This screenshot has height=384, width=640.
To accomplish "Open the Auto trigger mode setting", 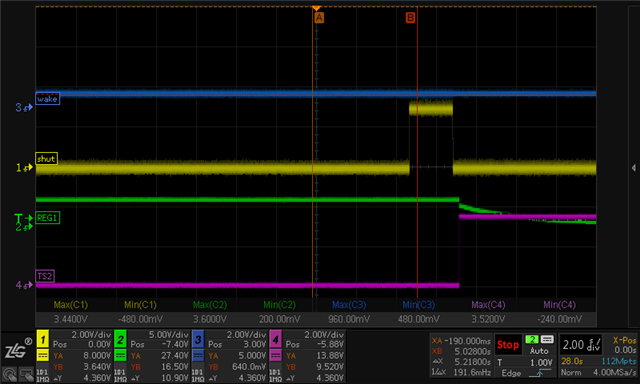I will (539, 351).
